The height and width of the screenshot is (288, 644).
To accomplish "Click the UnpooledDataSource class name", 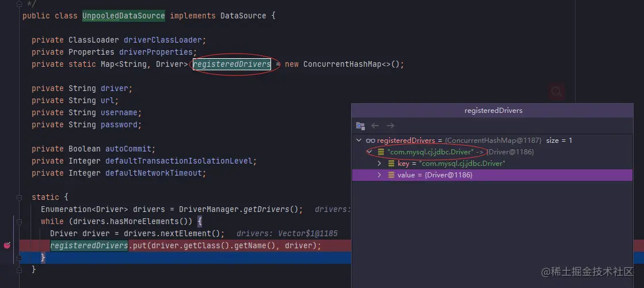I will [x=124, y=16].
